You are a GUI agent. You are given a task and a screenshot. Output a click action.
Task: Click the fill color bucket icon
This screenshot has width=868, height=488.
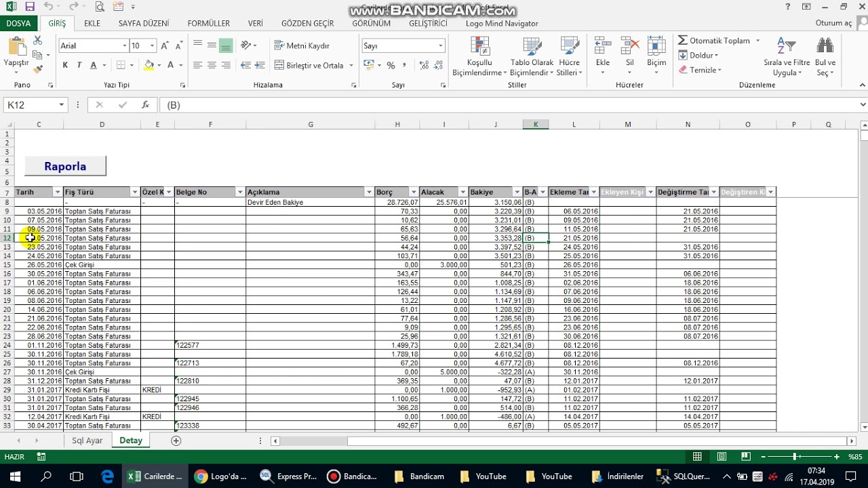point(149,65)
